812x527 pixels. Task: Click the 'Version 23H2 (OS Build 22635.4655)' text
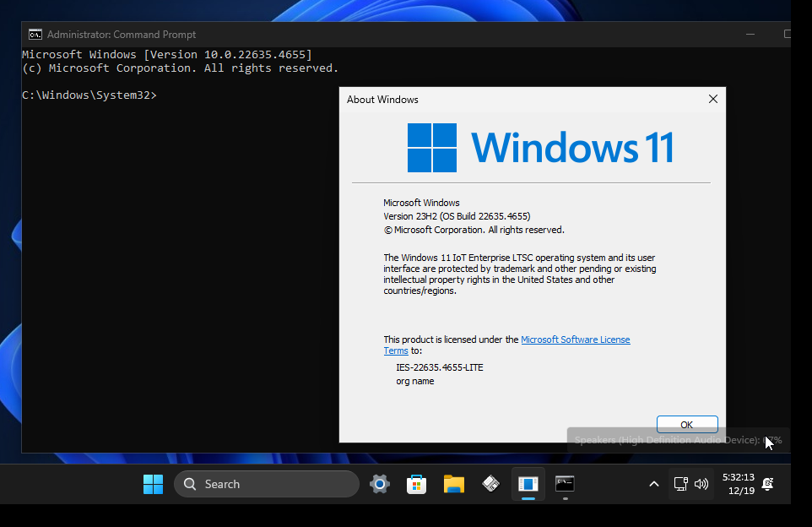(x=457, y=216)
